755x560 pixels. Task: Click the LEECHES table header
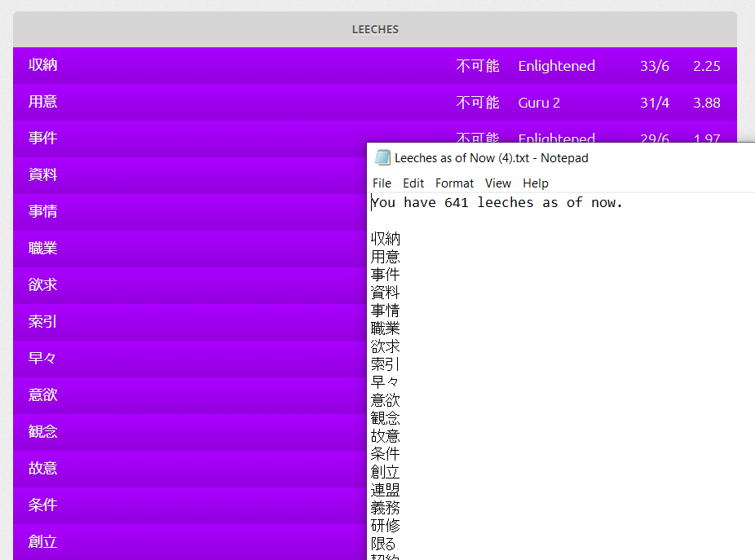click(375, 29)
